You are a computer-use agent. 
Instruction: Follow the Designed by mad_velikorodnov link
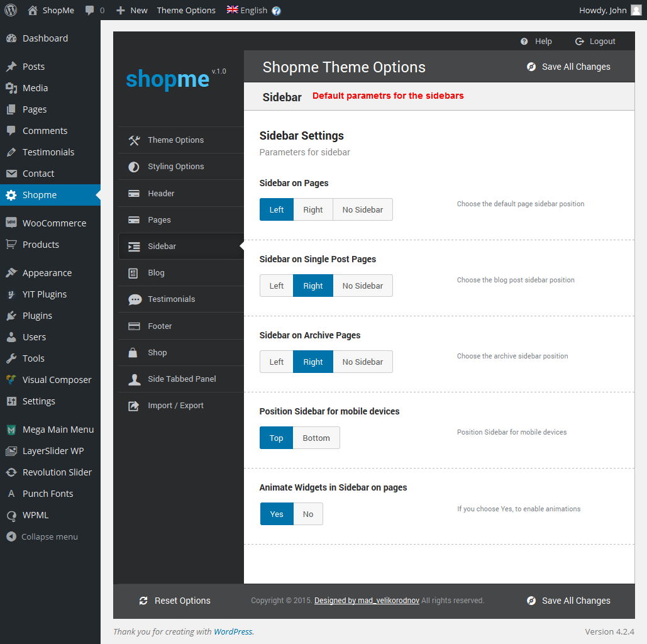tap(367, 601)
